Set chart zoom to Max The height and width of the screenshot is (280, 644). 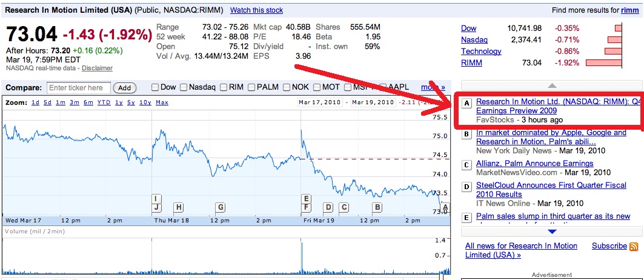162,102
